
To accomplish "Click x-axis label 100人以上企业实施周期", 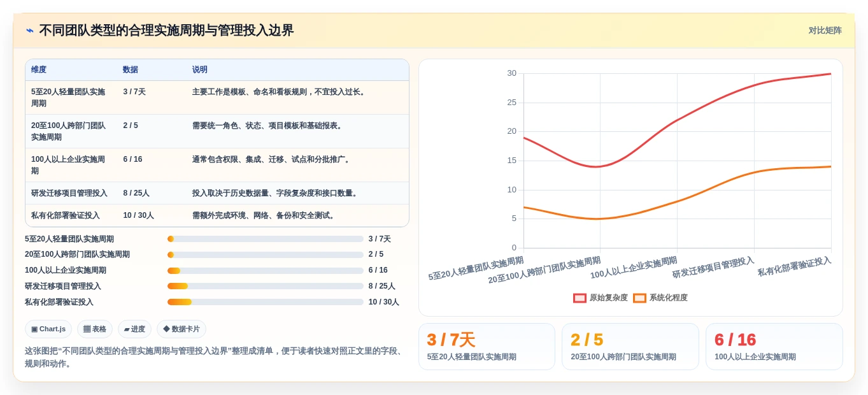I will pos(634,268).
